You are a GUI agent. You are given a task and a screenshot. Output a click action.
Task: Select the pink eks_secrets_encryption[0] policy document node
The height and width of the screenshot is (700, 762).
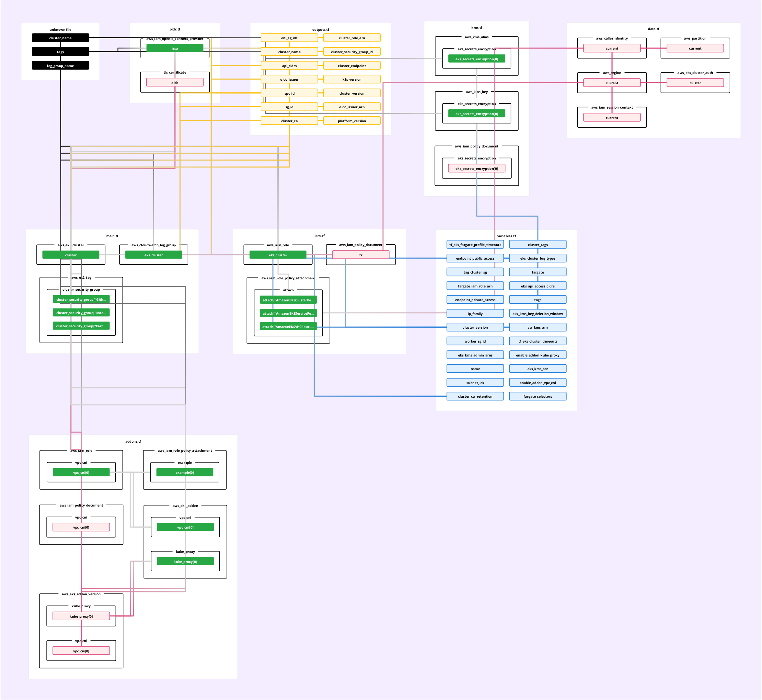pos(477,169)
